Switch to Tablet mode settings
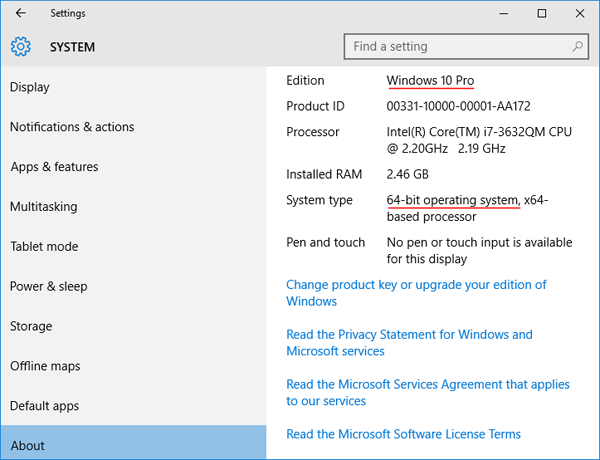The width and height of the screenshot is (600, 460). [44, 247]
